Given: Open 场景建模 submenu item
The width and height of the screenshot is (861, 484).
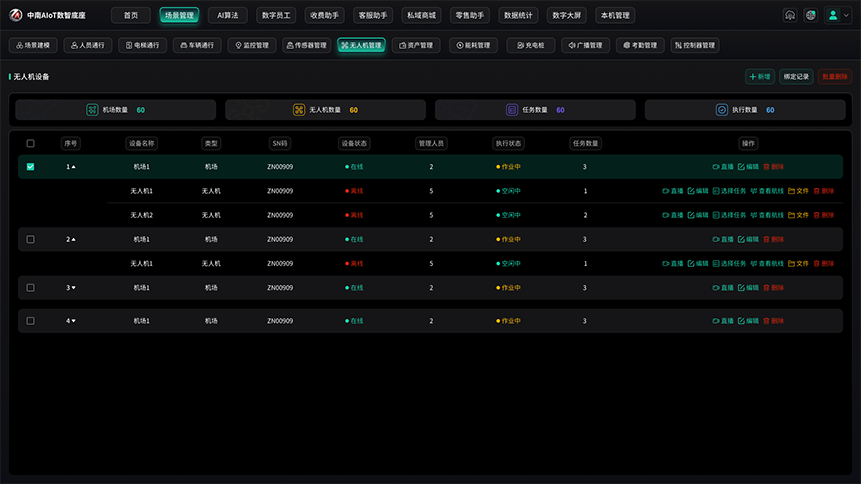Looking at the screenshot, I should pos(33,45).
